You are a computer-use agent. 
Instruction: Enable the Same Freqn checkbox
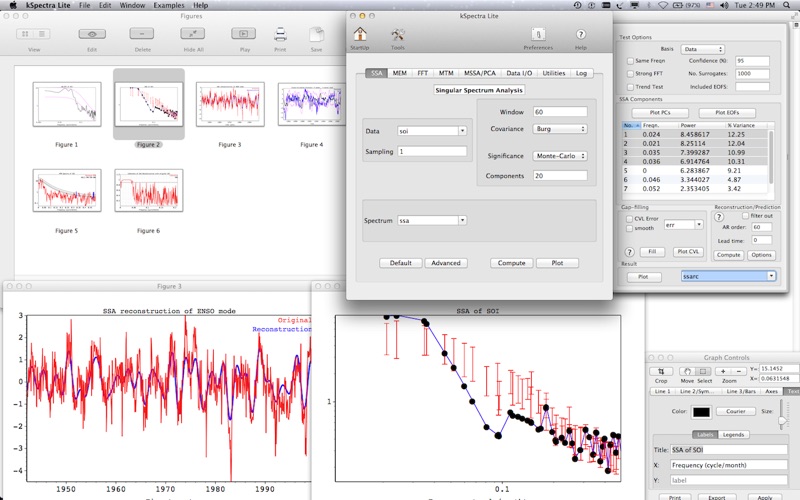click(x=630, y=61)
